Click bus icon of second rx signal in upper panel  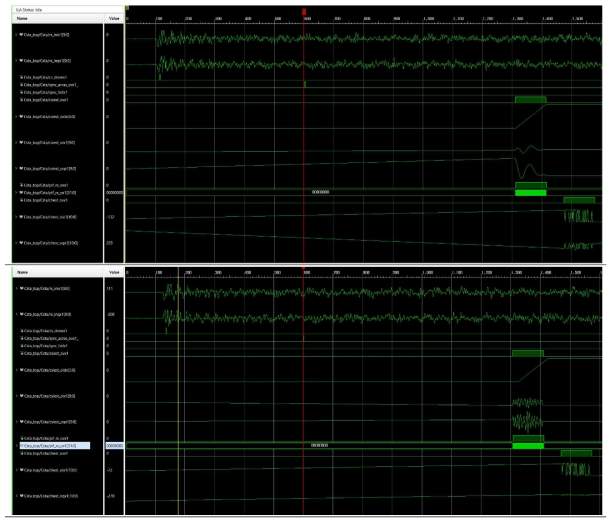point(21,61)
